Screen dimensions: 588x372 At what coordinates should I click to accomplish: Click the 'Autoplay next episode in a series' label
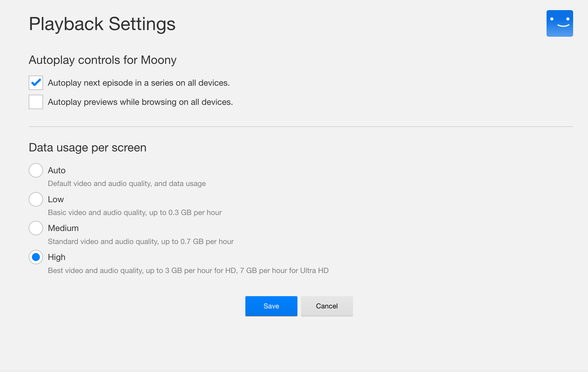click(138, 83)
